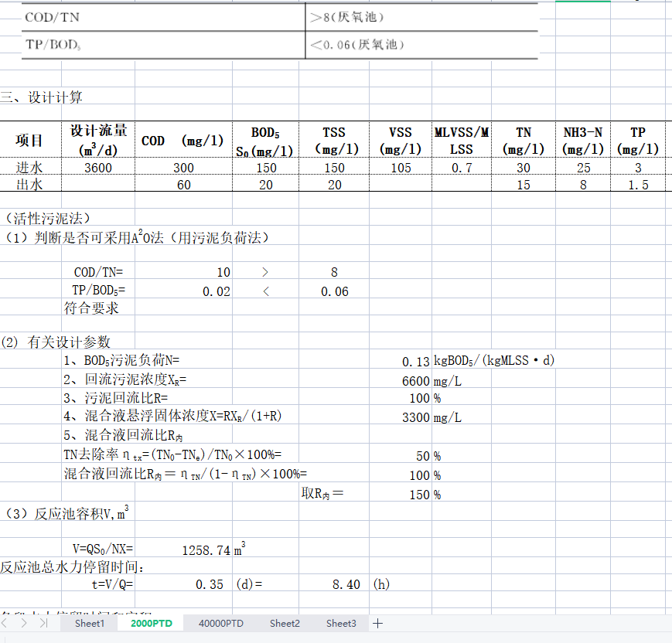Viewport: 672px width, 643px height.
Task: Go to next sheet with right arrow
Action: [24, 623]
